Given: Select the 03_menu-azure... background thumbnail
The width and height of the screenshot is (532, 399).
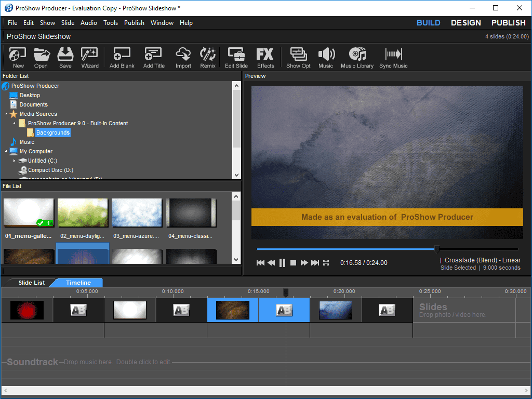Looking at the screenshot, I should 137,213.
